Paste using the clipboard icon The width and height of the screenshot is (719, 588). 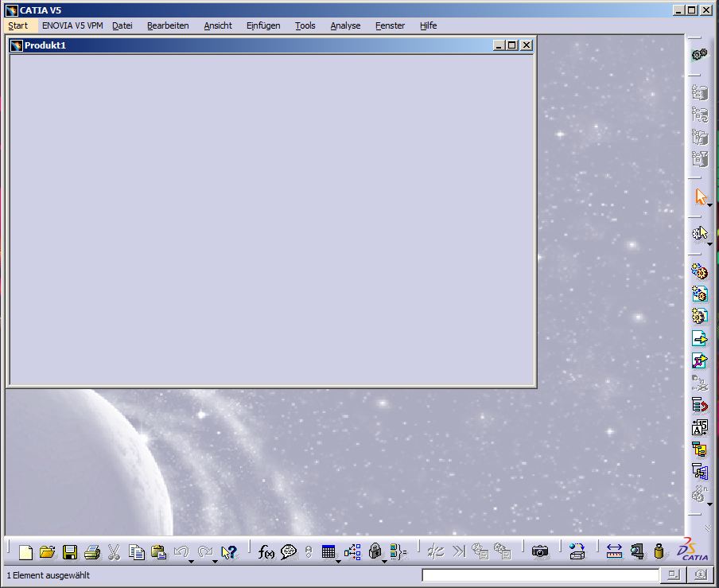coord(158,551)
